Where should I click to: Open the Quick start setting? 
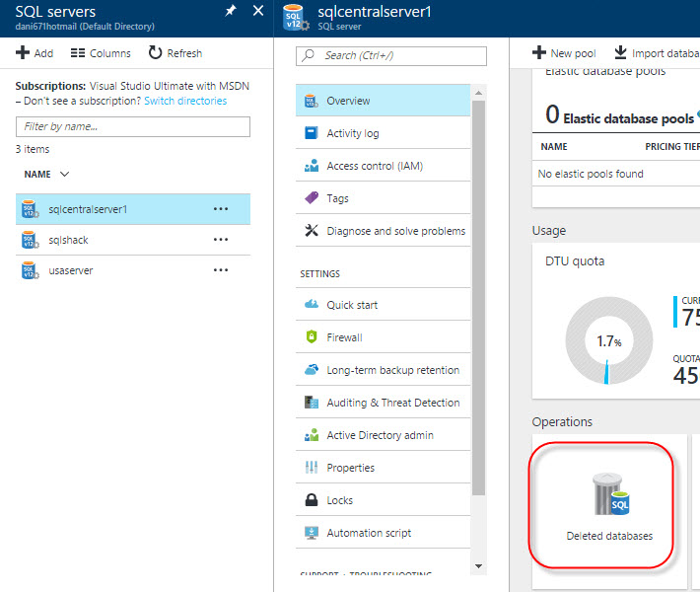pos(384,305)
